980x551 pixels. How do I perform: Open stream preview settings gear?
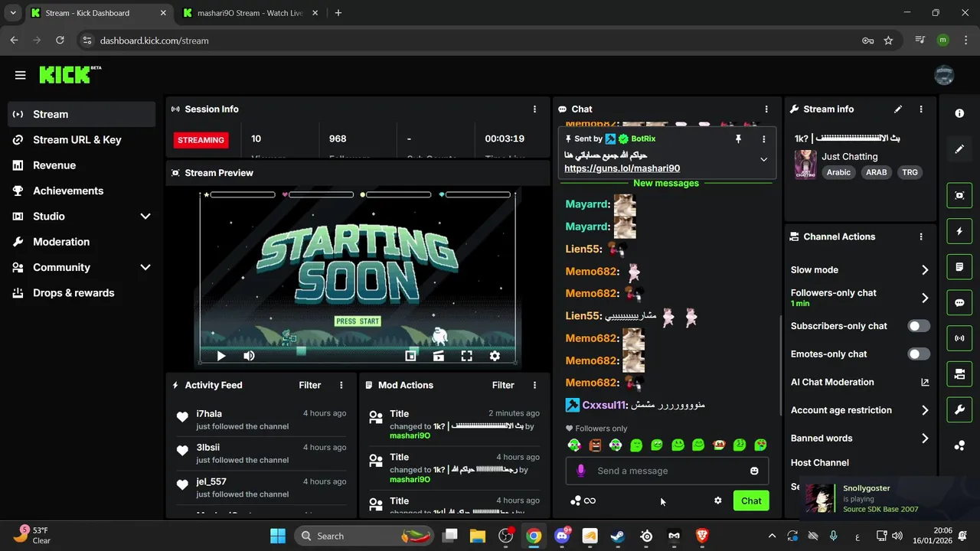pyautogui.click(x=495, y=356)
